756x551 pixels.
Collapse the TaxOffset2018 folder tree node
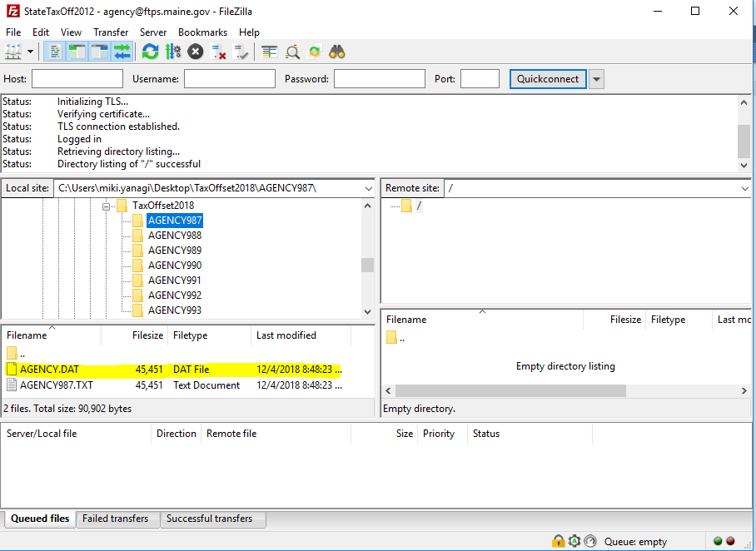(106, 206)
